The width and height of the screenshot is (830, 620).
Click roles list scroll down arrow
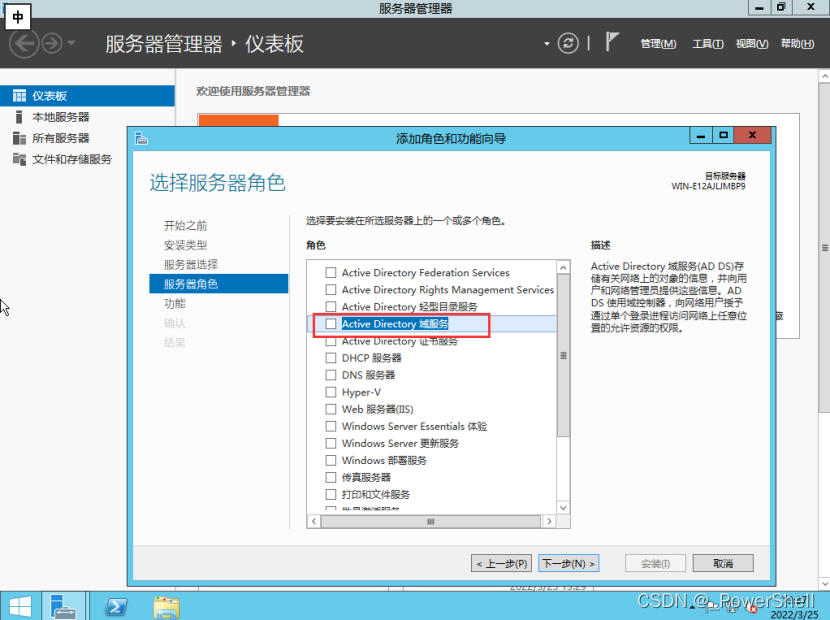click(563, 508)
